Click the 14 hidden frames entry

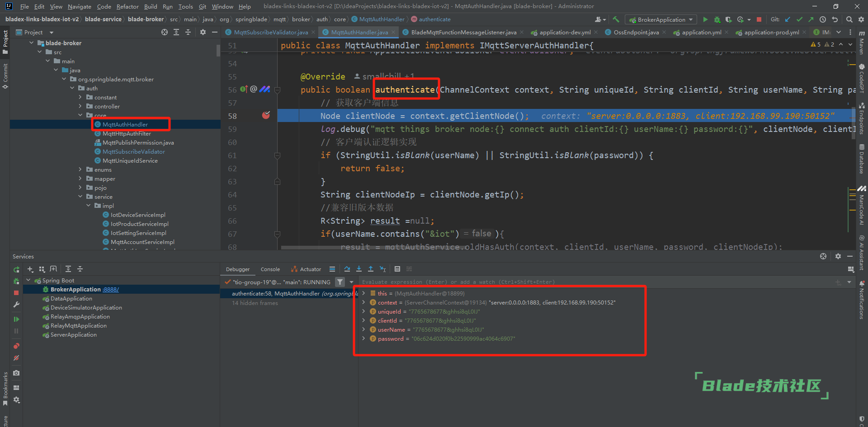click(x=255, y=303)
